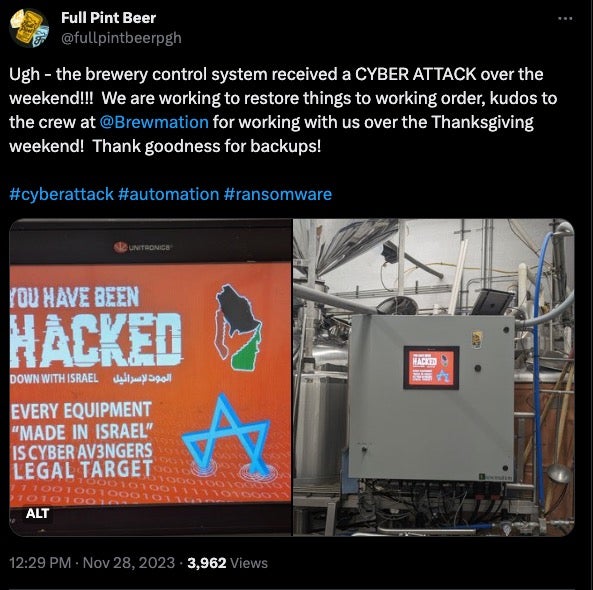Open the hacked screen photo on left
This screenshot has width=593, height=590.
pyautogui.click(x=151, y=377)
